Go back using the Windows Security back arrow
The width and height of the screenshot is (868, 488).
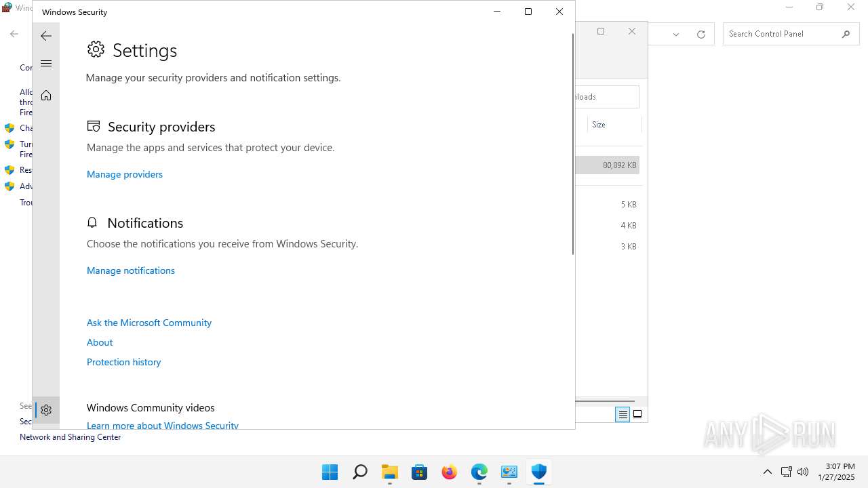46,36
